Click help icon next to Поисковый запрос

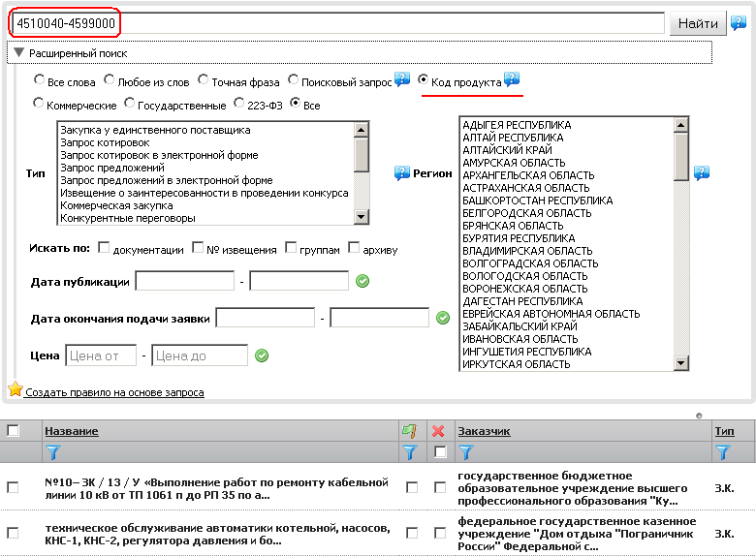click(x=402, y=80)
